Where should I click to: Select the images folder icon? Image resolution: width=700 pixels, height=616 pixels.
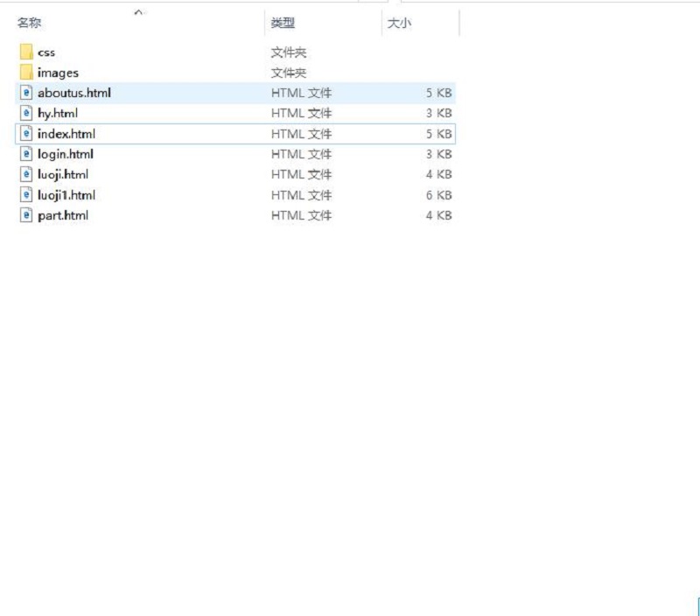tap(26, 73)
